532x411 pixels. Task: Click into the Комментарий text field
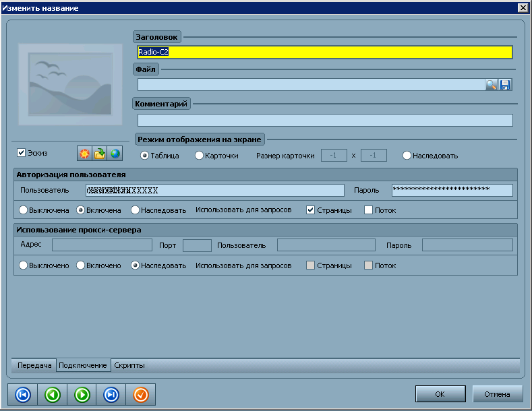324,121
